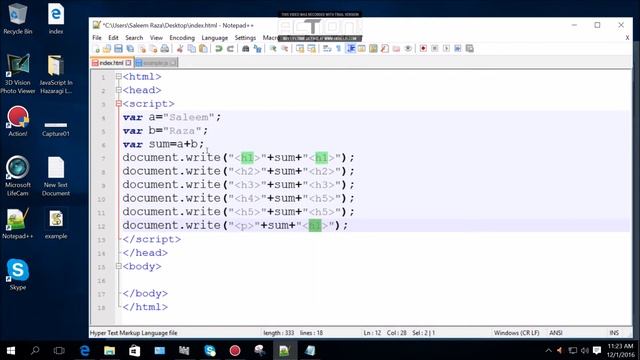Open the View menu
This screenshot has height=360, width=640.
[x=156, y=38]
